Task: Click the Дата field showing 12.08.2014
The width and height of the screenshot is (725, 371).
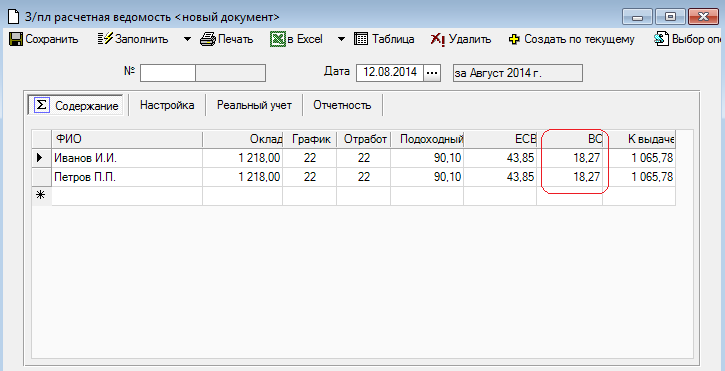Action: pyautogui.click(x=390, y=73)
